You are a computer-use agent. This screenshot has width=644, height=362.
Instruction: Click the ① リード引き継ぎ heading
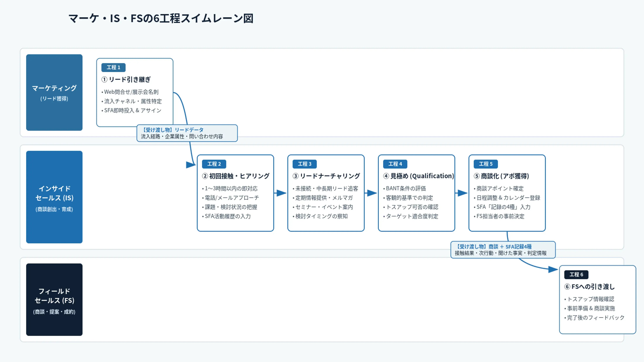(x=126, y=79)
